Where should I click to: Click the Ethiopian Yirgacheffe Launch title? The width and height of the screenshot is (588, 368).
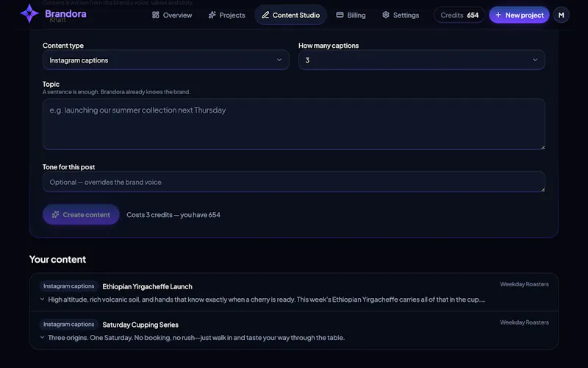point(148,286)
